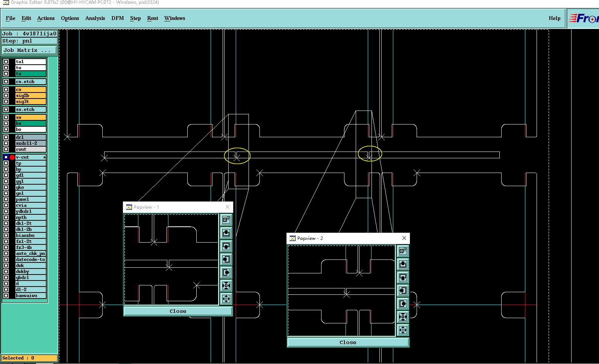Screen dimensions: 599x364
Task: Open the DFM menu
Action: (x=117, y=18)
